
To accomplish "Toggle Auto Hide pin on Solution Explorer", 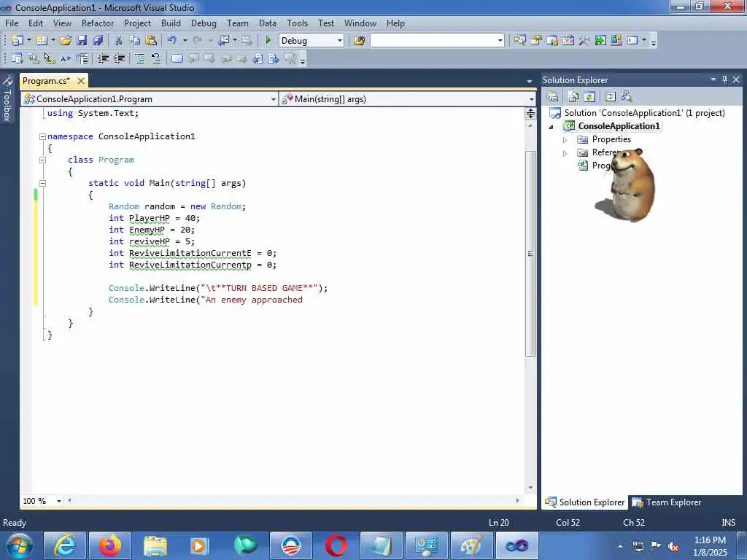I will coord(724,80).
